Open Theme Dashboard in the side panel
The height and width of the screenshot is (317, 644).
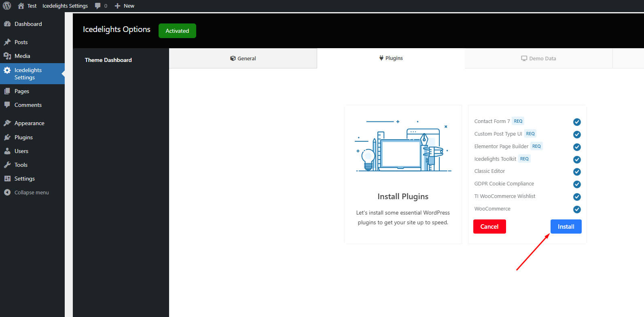click(108, 60)
